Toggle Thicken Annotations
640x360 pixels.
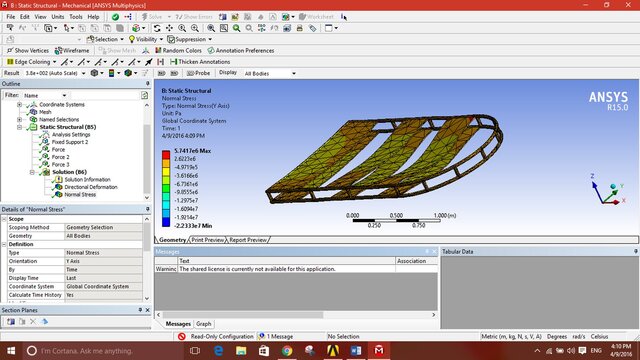point(200,62)
